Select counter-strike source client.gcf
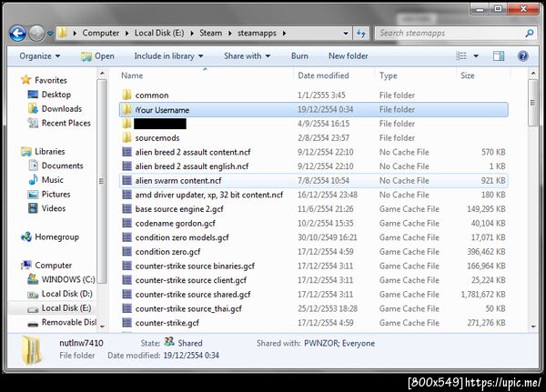This screenshot has height=392, width=546. point(313,280)
